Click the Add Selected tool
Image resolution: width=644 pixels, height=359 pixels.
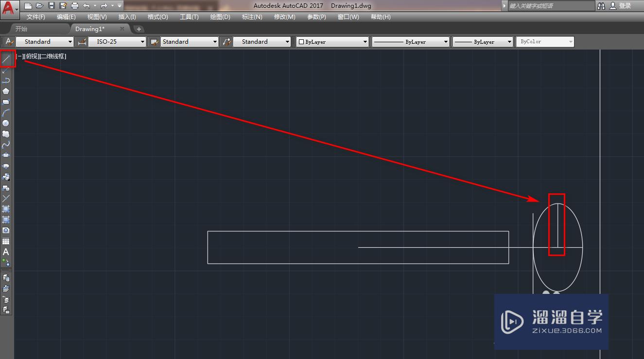pos(6,262)
